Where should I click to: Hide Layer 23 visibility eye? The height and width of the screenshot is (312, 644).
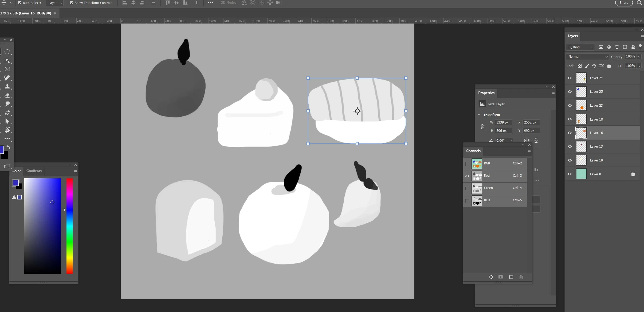tap(570, 106)
